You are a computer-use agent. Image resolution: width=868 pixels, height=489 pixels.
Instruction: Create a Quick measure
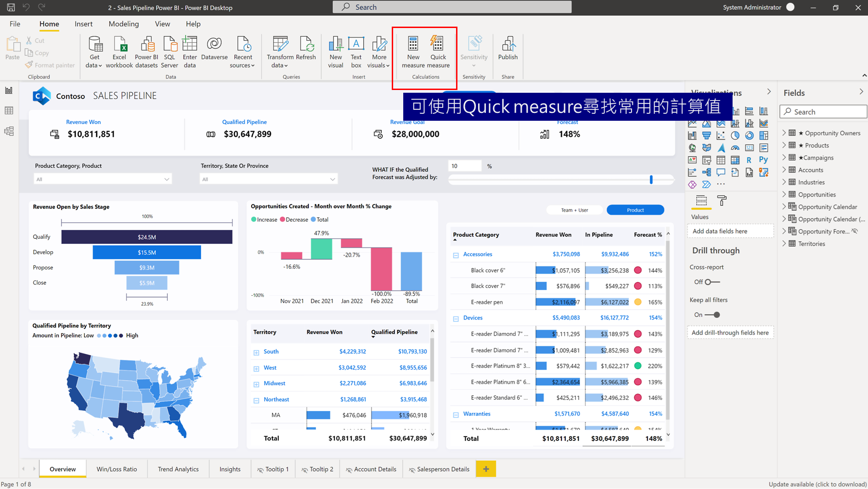pyautogui.click(x=438, y=52)
